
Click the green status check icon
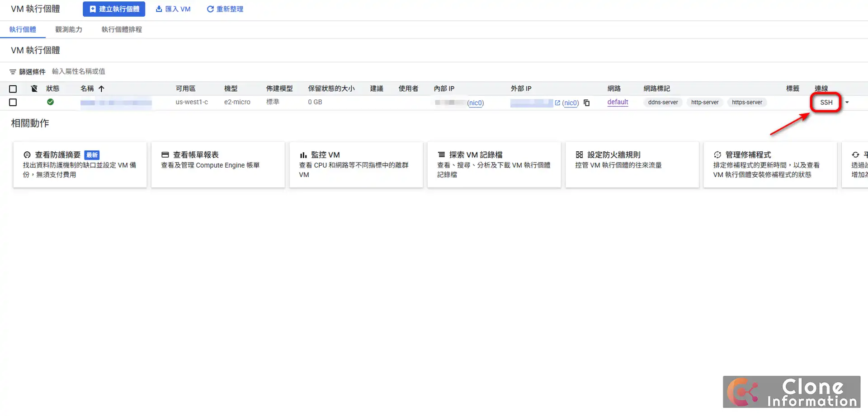[50, 102]
